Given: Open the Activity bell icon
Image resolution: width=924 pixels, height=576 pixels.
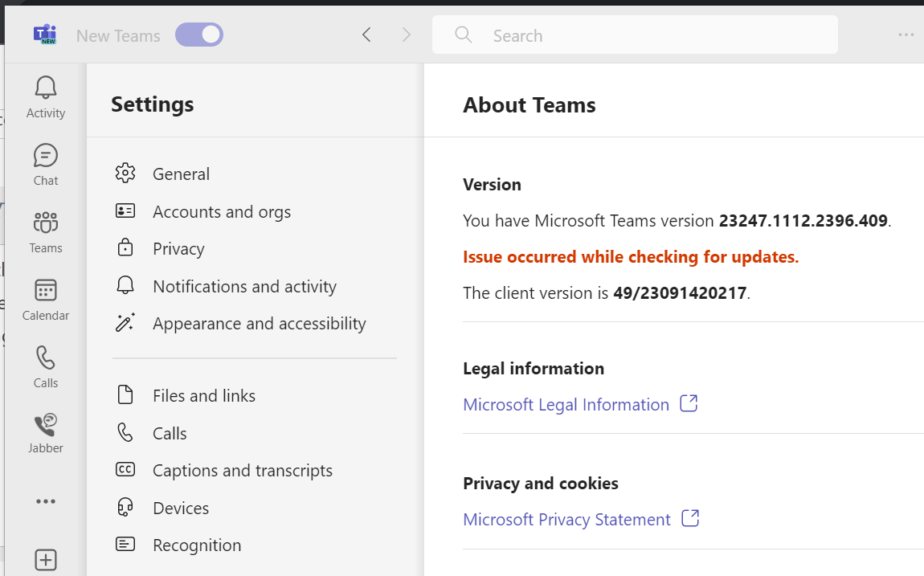Looking at the screenshot, I should click(46, 88).
